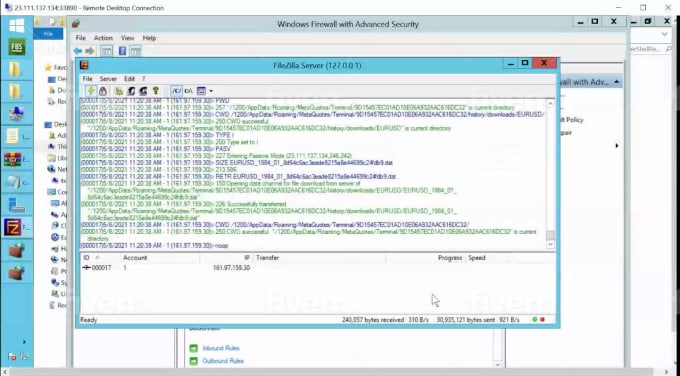Open the Firewall window View menu
This screenshot has height=376, width=680.
pos(128,38)
